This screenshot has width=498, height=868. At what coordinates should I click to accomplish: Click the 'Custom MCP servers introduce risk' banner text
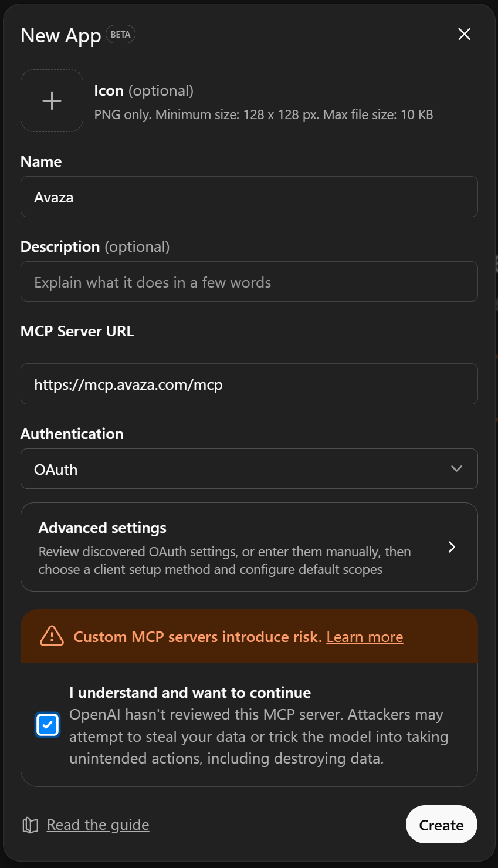pos(197,637)
